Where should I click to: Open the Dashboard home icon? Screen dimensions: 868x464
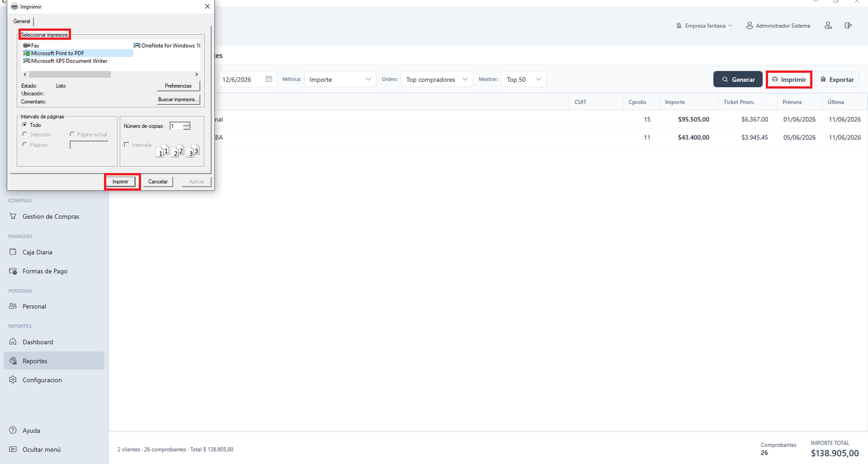point(13,342)
